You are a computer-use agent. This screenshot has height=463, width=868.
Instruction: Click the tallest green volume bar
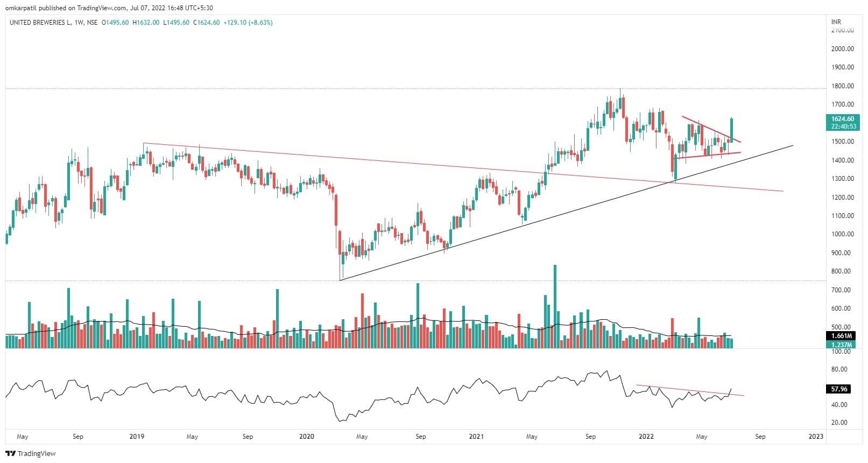pos(555,306)
